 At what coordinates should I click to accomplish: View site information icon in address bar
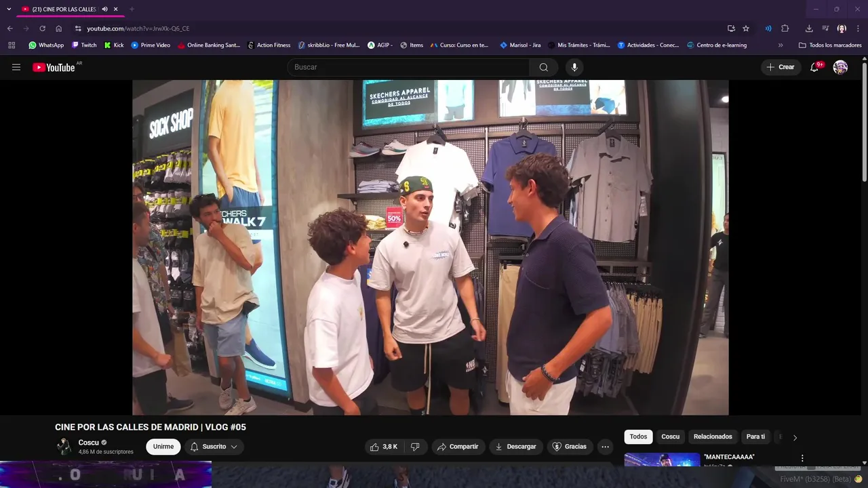pos(78,28)
